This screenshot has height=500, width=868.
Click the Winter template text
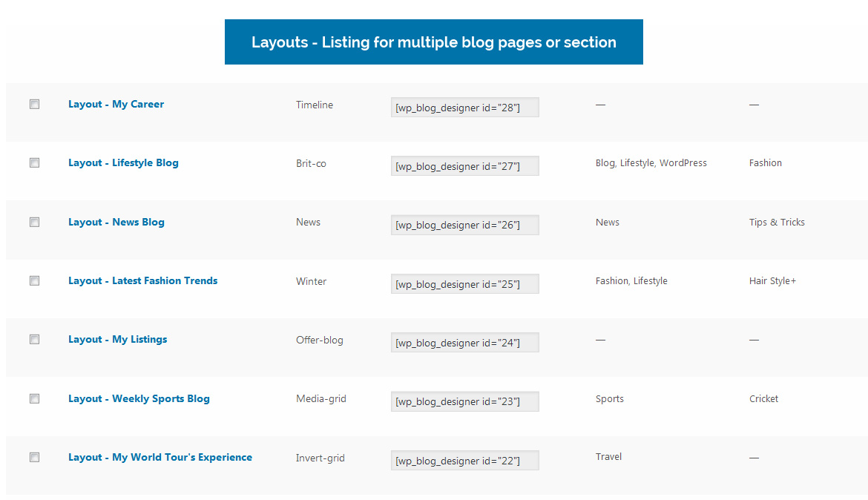point(311,281)
